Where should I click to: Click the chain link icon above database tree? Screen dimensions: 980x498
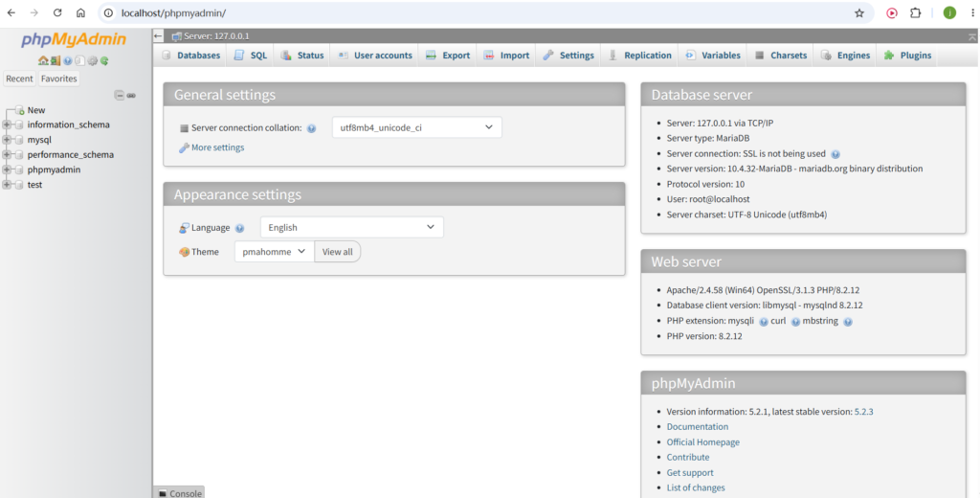131,95
